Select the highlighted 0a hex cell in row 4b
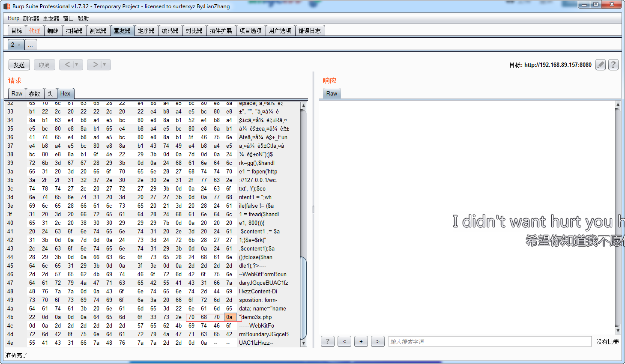 pyautogui.click(x=229, y=317)
